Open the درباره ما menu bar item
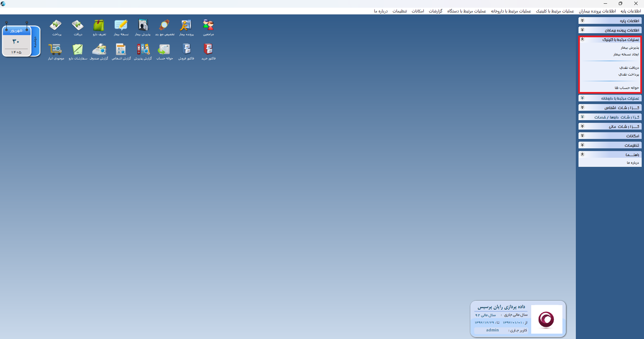Viewport: 644px width, 339px height. 381,11
